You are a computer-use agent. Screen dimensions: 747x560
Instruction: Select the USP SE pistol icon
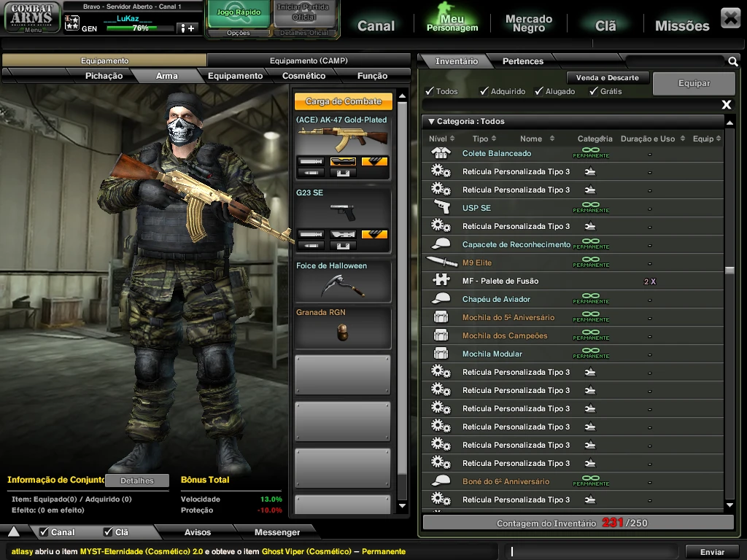(441, 208)
